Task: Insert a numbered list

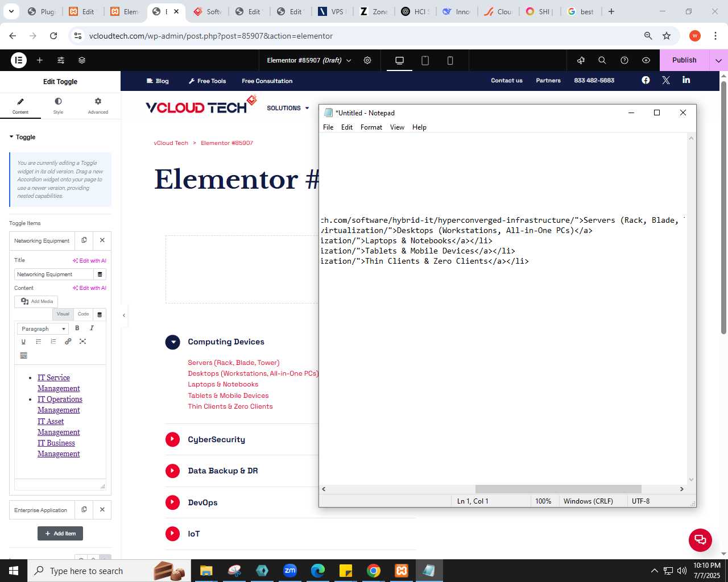Action: click(x=53, y=342)
